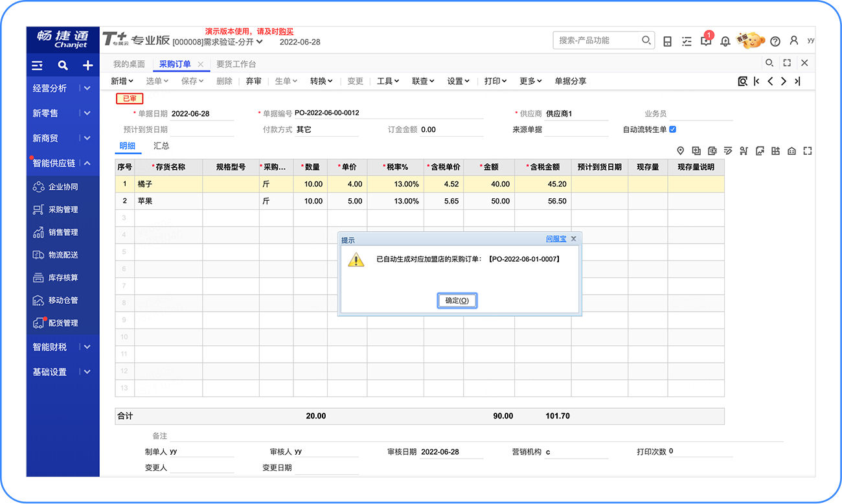
Task: Expand the 经营分析 sidebar section
Action: pyautogui.click(x=87, y=88)
